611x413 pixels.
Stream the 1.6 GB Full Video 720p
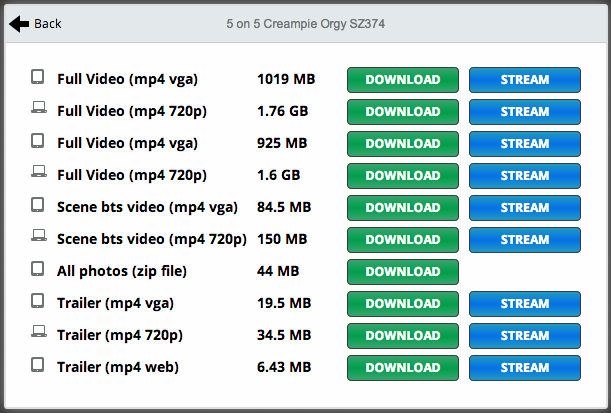tap(524, 176)
